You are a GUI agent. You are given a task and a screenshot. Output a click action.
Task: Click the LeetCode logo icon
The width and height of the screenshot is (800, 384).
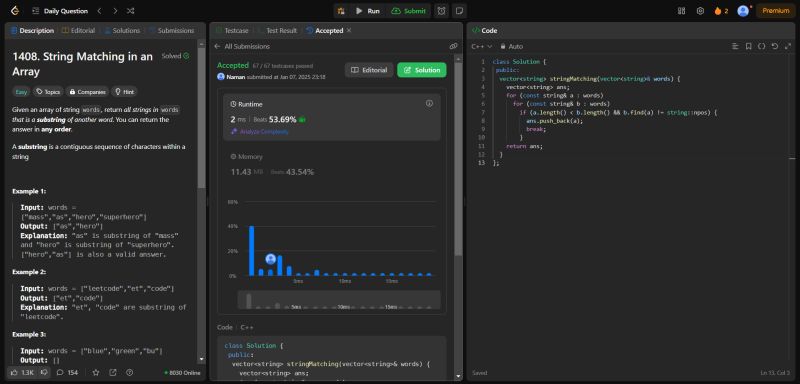click(x=14, y=11)
